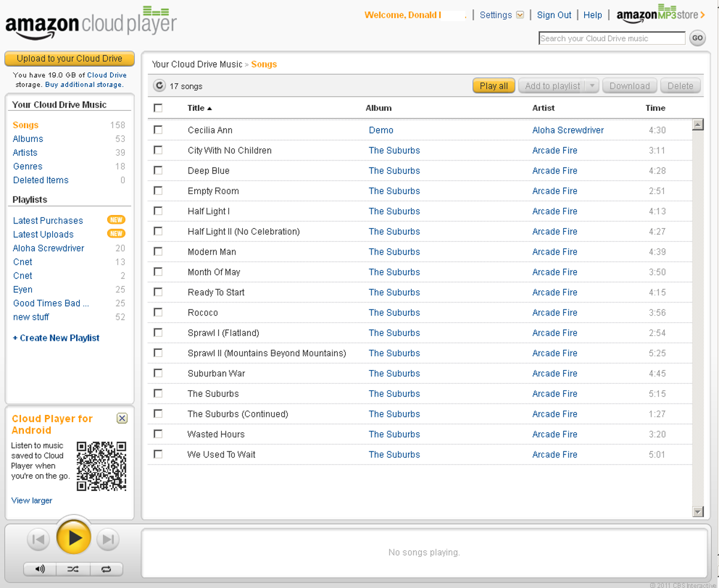Refresh the song list with reload icon
Screen dimensions: 719x588
(x=159, y=86)
